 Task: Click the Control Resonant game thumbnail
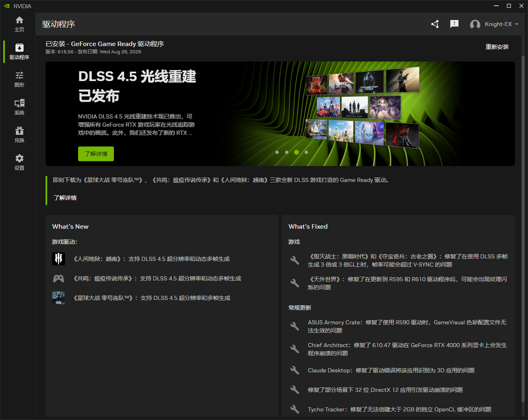[342, 83]
